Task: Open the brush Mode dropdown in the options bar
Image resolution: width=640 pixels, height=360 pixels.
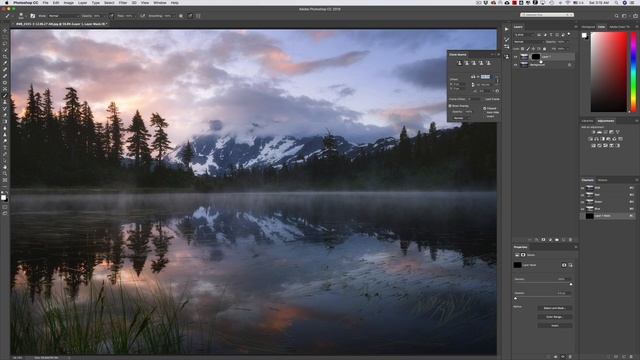Action: tap(64, 16)
